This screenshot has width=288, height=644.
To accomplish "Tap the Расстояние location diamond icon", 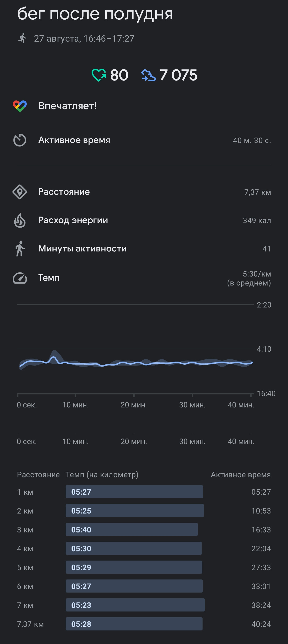I will pos(20,192).
